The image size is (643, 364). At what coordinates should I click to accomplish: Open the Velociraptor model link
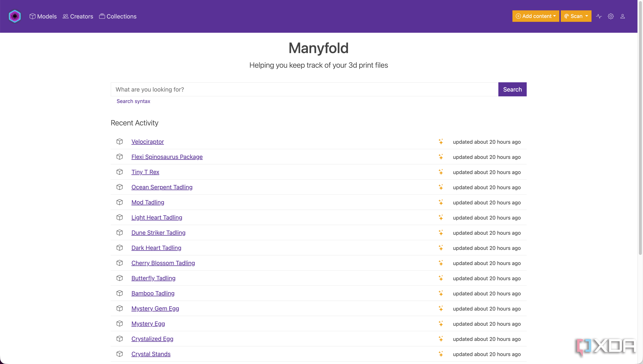148,142
